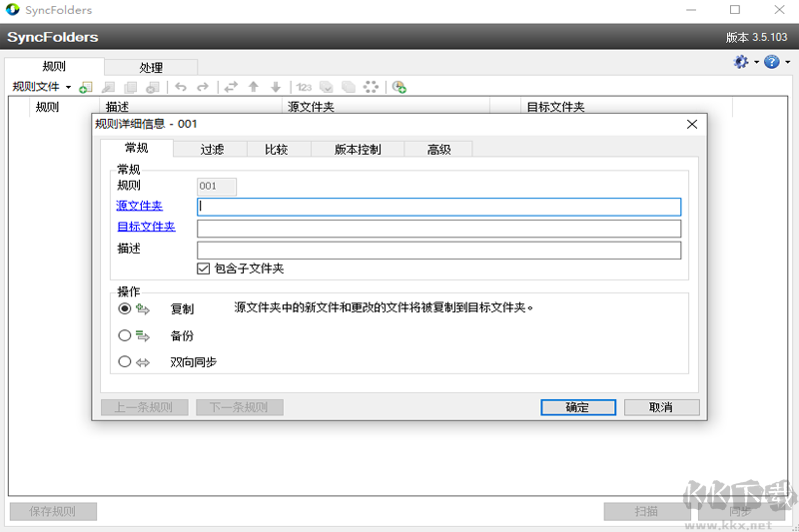The height and width of the screenshot is (532, 799).
Task: Click the deselect rules stacked icon
Action: [x=349, y=87]
